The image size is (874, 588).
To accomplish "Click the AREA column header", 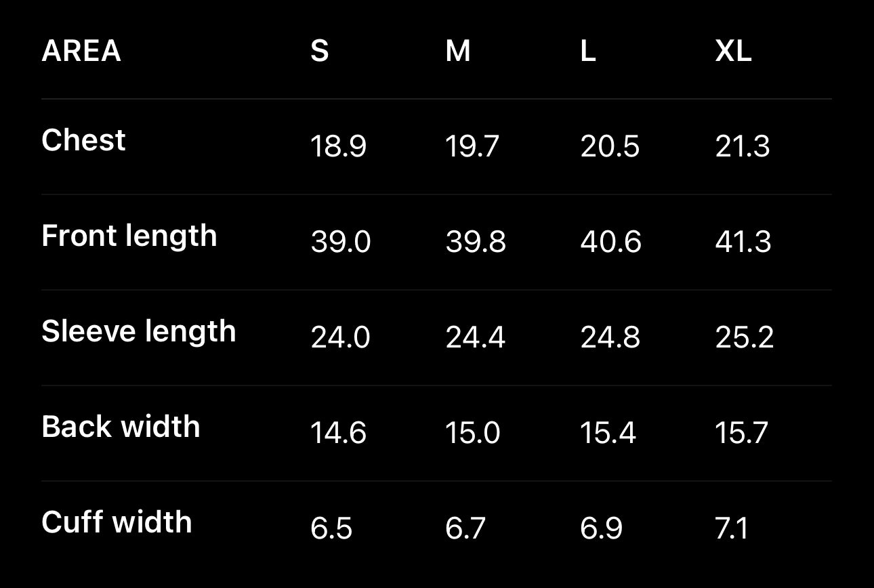I will (81, 51).
